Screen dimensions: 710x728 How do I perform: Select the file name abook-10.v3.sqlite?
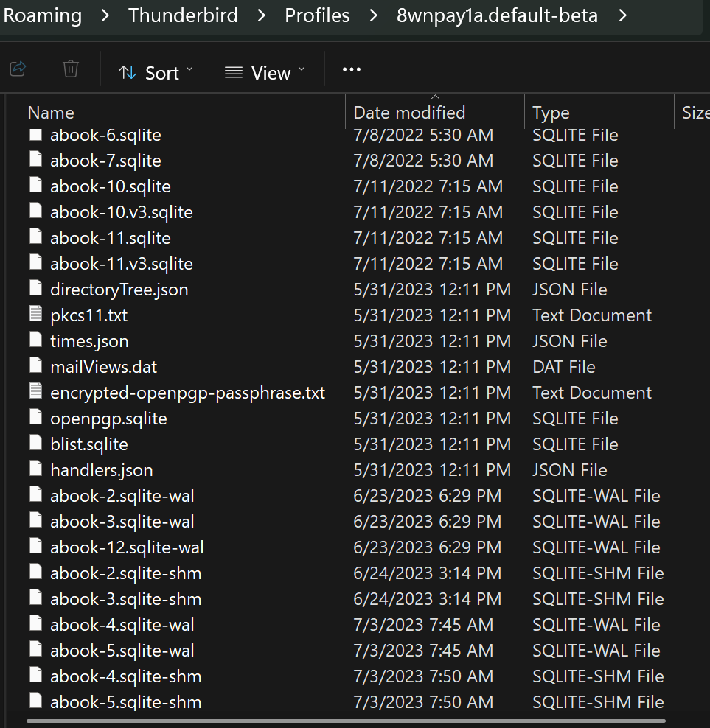[x=121, y=213]
